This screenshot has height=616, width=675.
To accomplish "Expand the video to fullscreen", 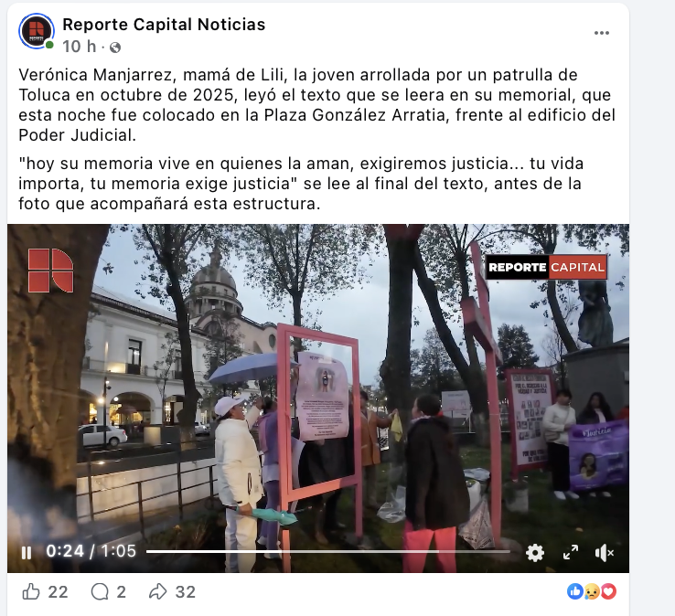I will pos(571,552).
